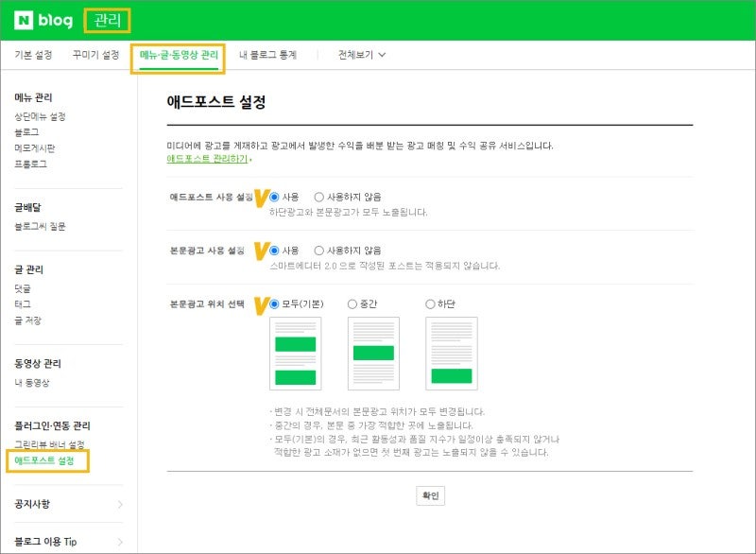This screenshot has width=756, height=554.
Task: Open 내 동영상 in sidebar
Action: click(31, 383)
